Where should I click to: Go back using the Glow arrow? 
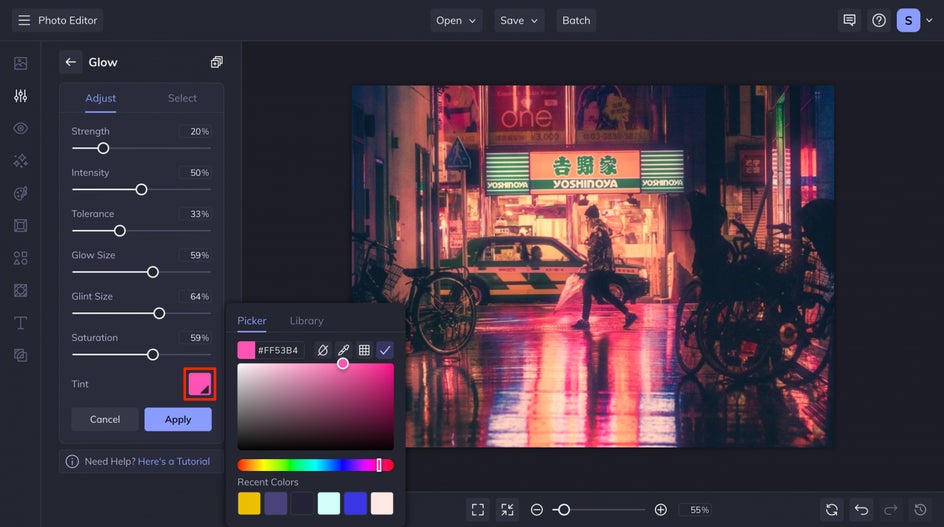(70, 62)
